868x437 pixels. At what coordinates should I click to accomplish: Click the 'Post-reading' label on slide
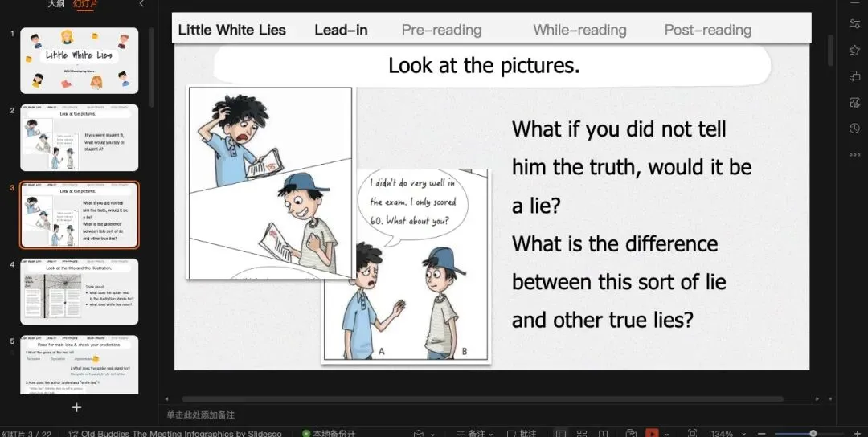click(x=708, y=30)
